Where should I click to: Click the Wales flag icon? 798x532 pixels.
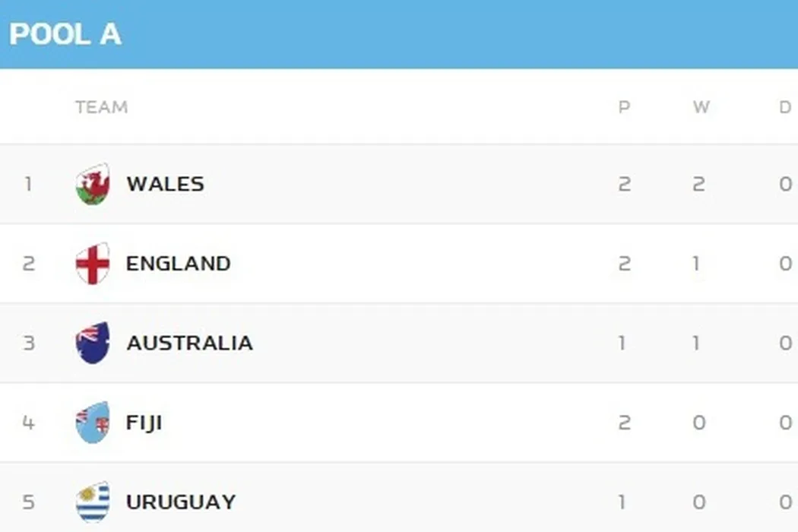(x=93, y=185)
